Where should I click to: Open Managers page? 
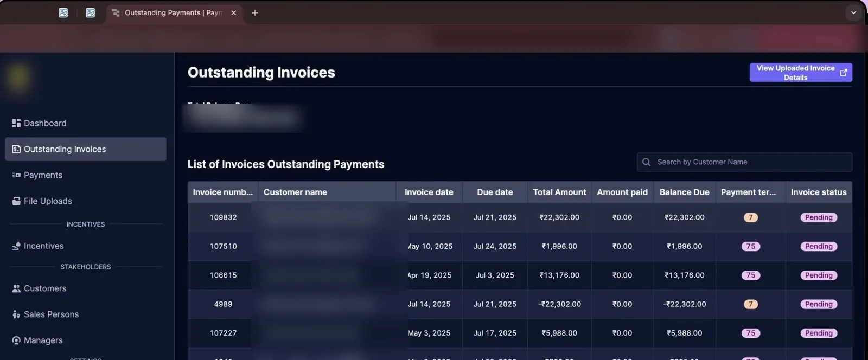point(86,340)
